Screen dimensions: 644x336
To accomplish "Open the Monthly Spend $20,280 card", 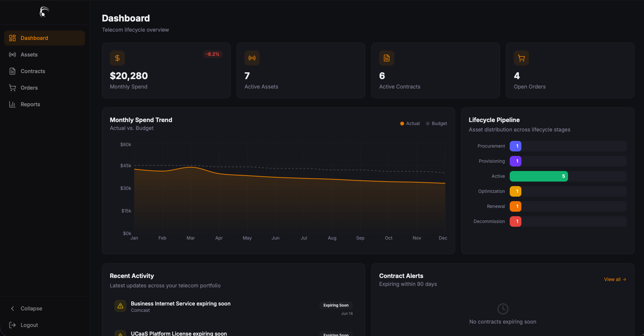I will coord(166,70).
